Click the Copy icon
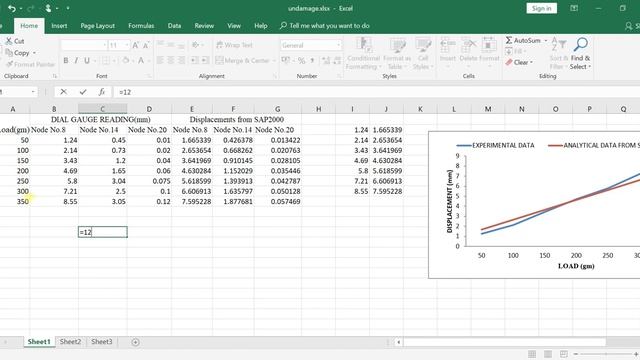 [9, 53]
